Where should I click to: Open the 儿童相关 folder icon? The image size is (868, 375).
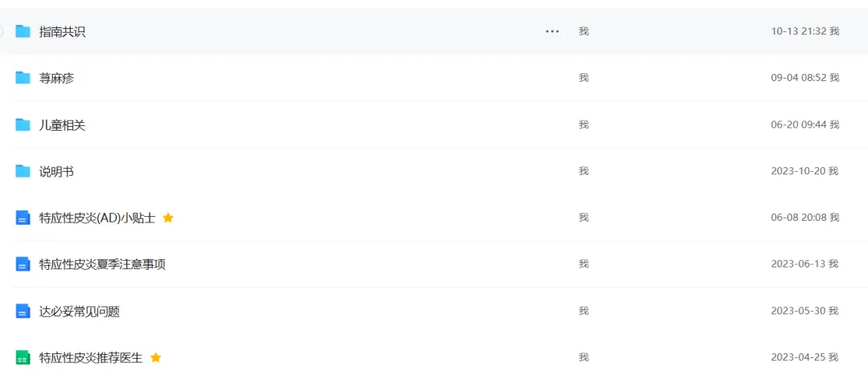[x=23, y=125]
